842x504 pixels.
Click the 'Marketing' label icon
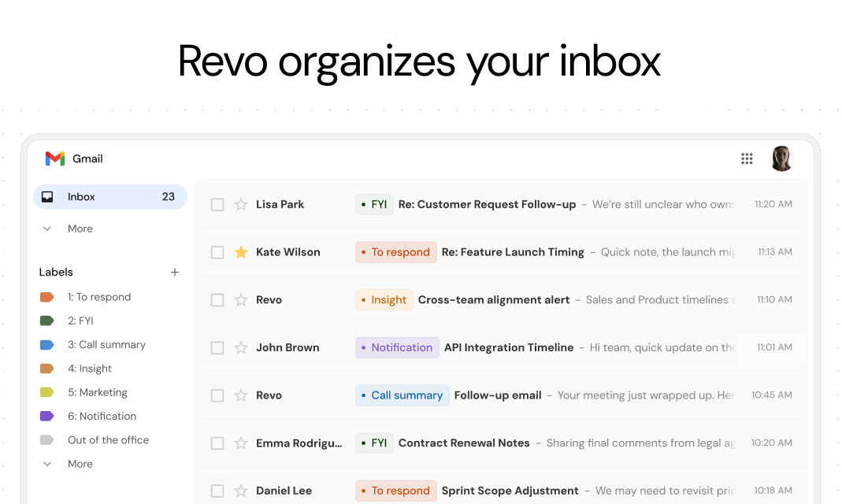pos(46,392)
